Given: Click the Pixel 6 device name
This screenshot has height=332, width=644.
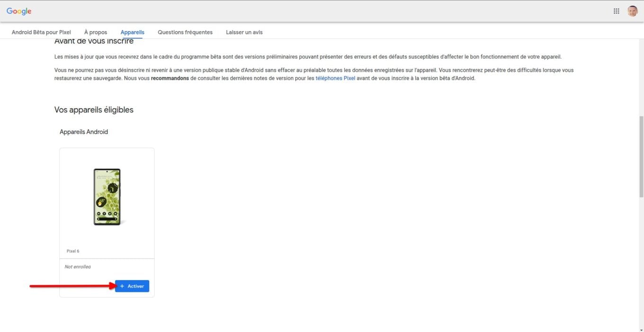Looking at the screenshot, I should pos(73,251).
